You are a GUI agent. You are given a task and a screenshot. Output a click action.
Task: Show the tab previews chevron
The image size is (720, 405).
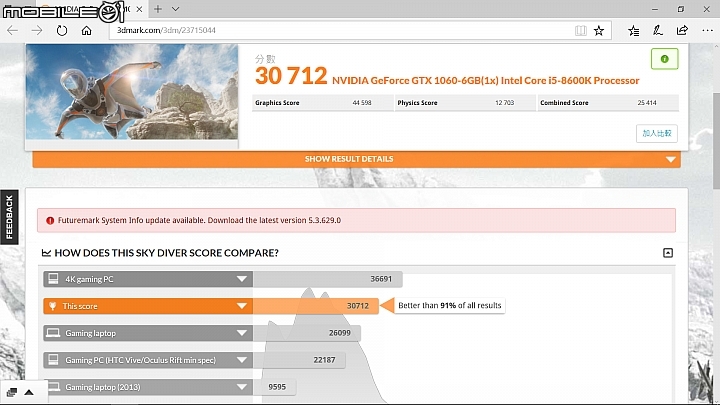(x=175, y=9)
